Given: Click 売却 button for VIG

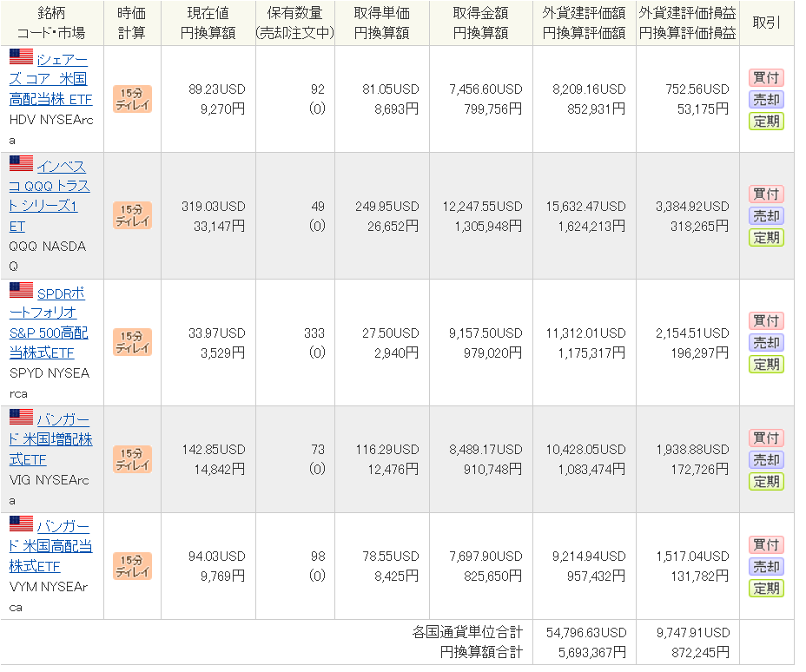Looking at the screenshot, I should coord(766,460).
